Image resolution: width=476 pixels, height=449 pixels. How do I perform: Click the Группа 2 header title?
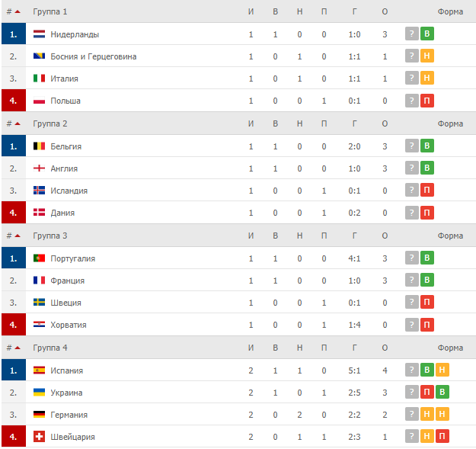(50, 123)
